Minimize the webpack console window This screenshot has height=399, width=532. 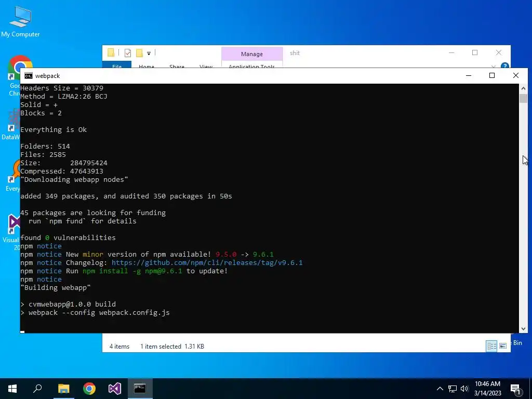coord(469,75)
